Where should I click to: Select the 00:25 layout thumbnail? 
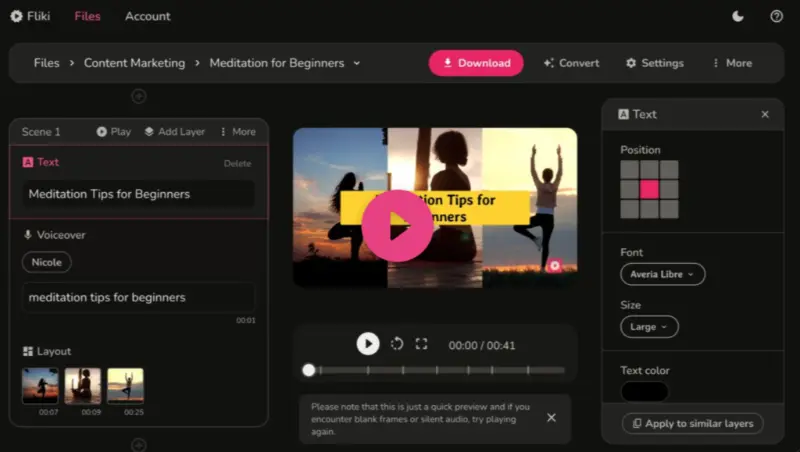click(126, 386)
